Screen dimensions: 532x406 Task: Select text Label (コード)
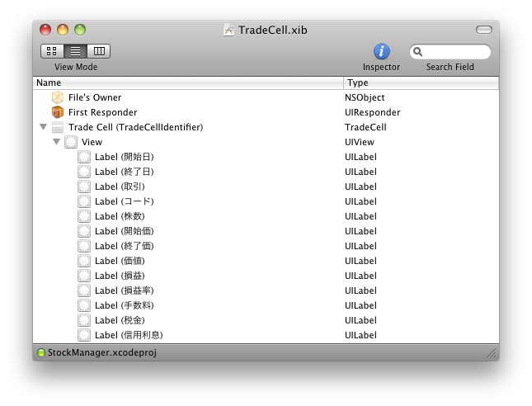pyautogui.click(x=125, y=201)
